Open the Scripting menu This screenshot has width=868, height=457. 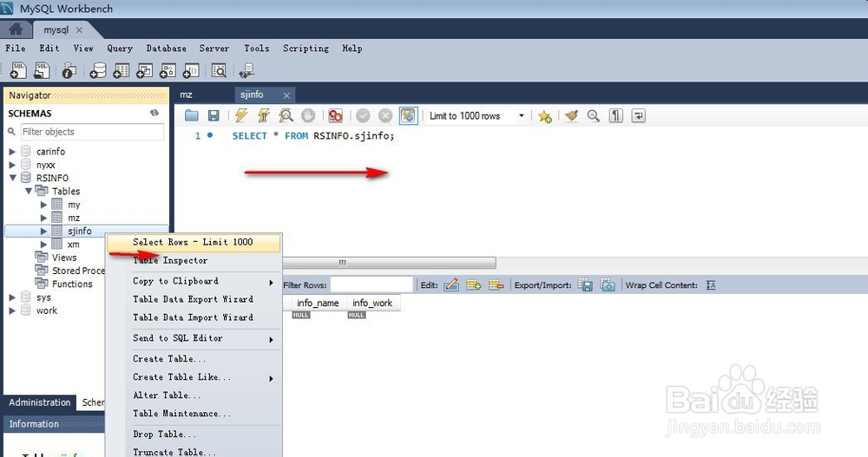(306, 49)
